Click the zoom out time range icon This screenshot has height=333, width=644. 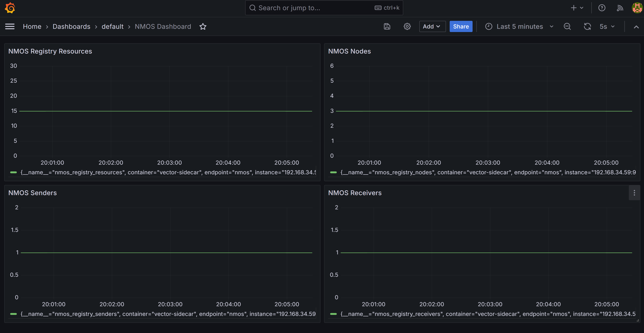pos(567,26)
